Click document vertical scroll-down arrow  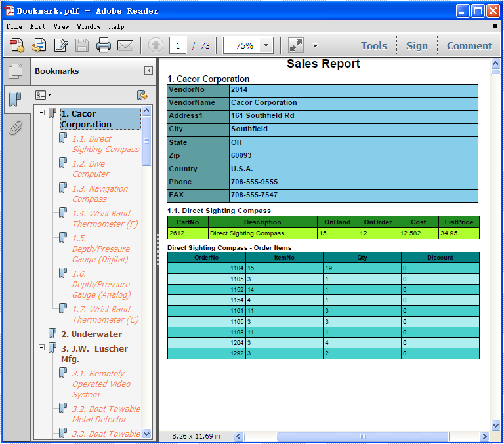(x=495, y=425)
